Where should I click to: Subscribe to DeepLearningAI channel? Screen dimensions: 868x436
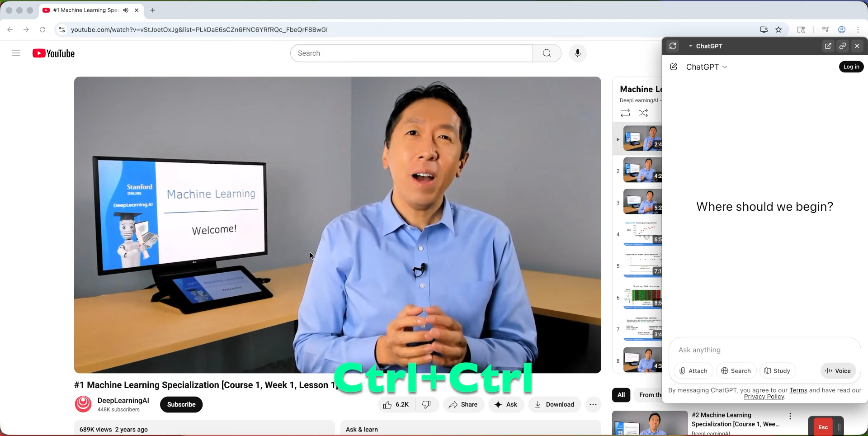pyautogui.click(x=181, y=405)
